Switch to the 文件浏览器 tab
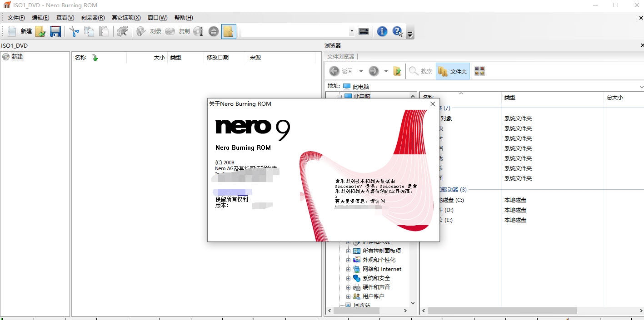The height and width of the screenshot is (320, 644). pos(340,57)
